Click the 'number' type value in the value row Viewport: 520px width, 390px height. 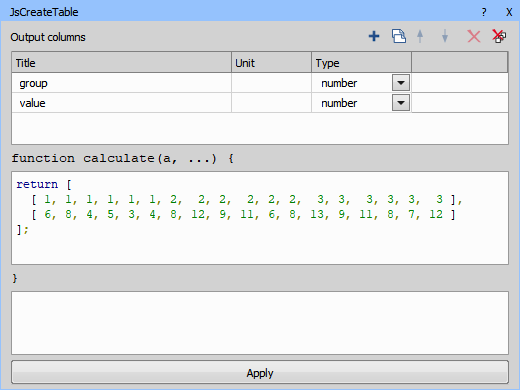tap(339, 103)
